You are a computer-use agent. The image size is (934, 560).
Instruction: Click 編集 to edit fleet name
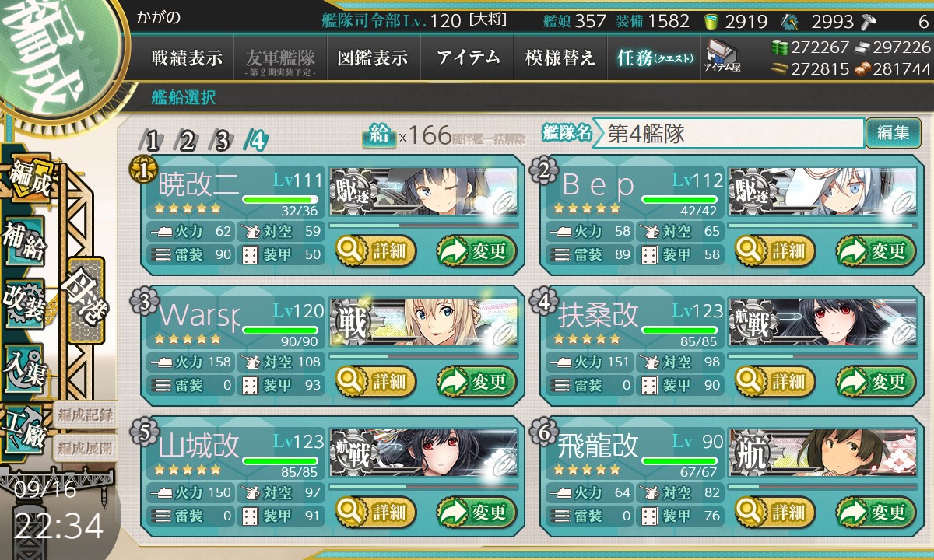pyautogui.click(x=894, y=133)
